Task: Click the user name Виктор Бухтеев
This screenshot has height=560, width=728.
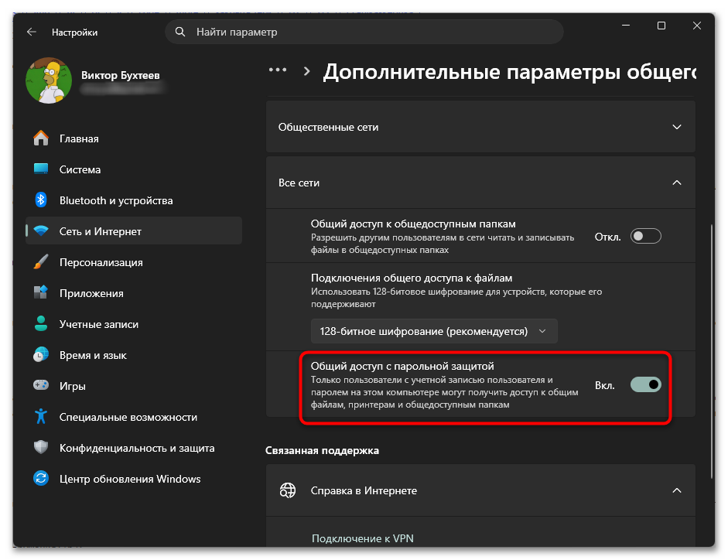Action: pos(120,75)
